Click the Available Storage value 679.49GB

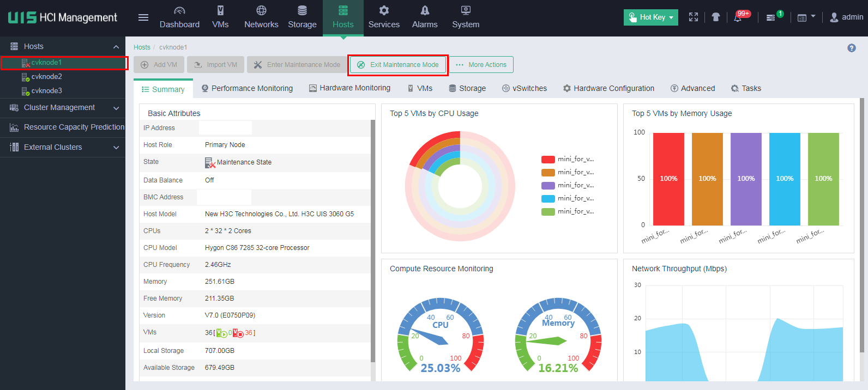pos(220,368)
